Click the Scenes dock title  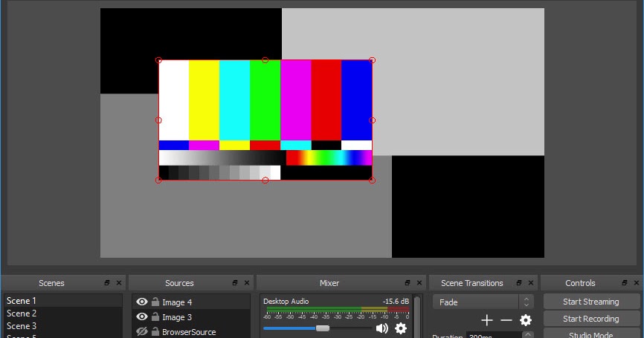[51, 283]
